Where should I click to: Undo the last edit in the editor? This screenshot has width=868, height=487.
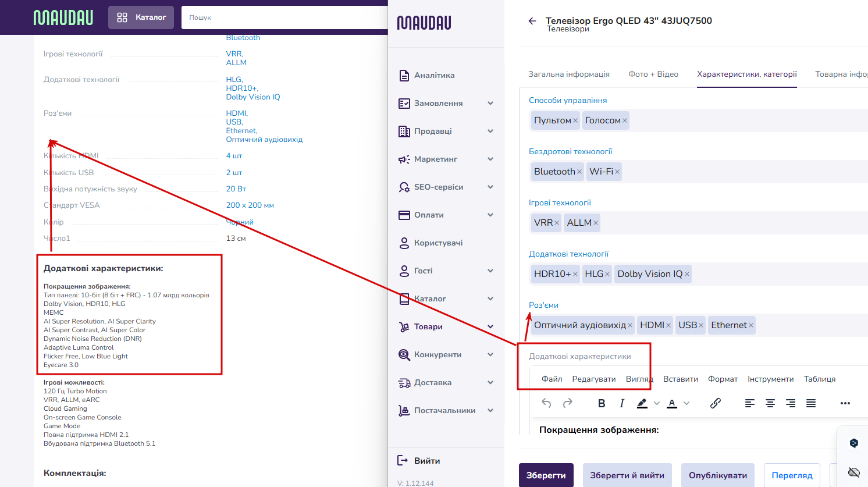point(546,403)
